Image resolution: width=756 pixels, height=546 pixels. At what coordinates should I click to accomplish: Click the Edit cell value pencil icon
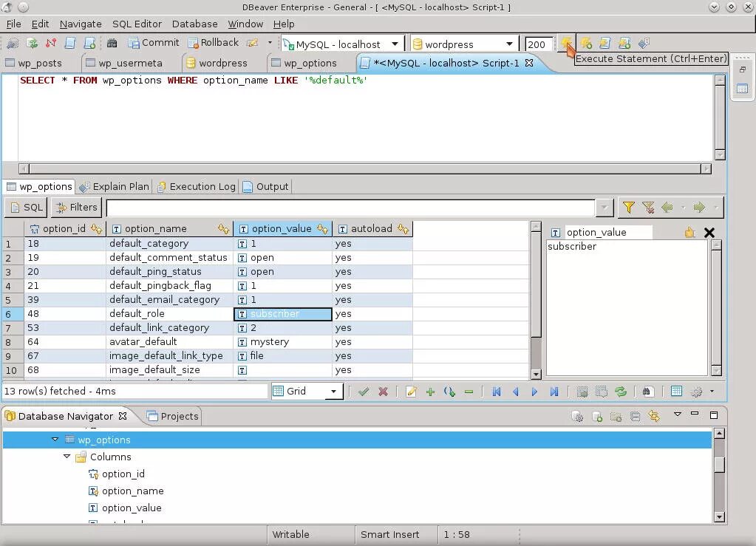(412, 392)
